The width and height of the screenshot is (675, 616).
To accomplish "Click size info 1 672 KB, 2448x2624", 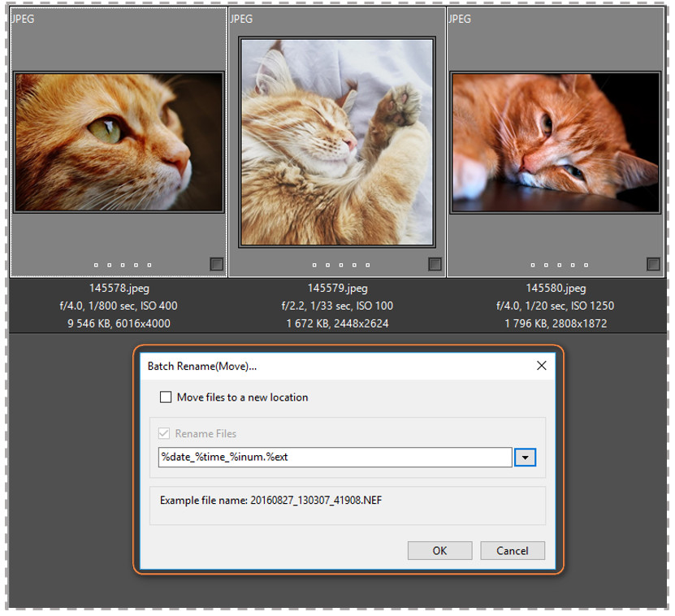I will coord(338,323).
